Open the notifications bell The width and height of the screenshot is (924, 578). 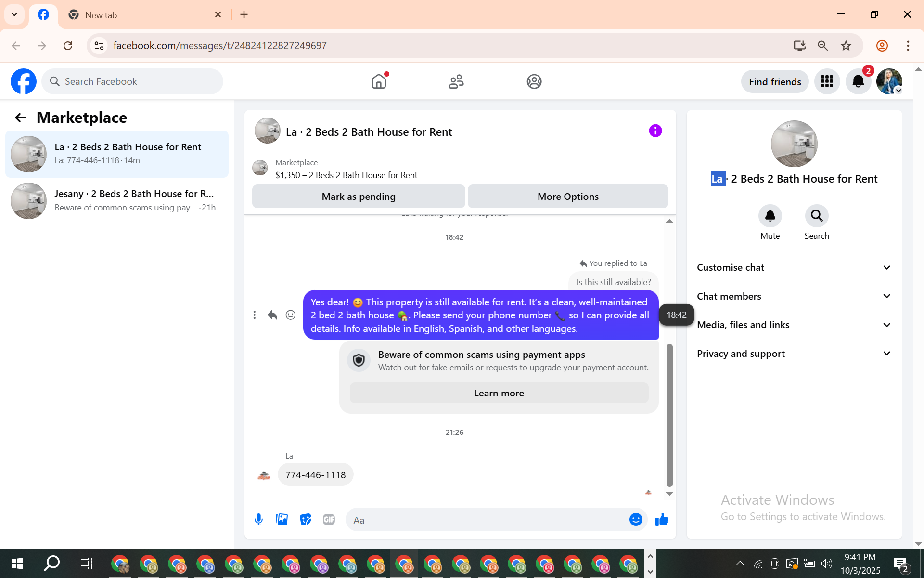click(858, 81)
